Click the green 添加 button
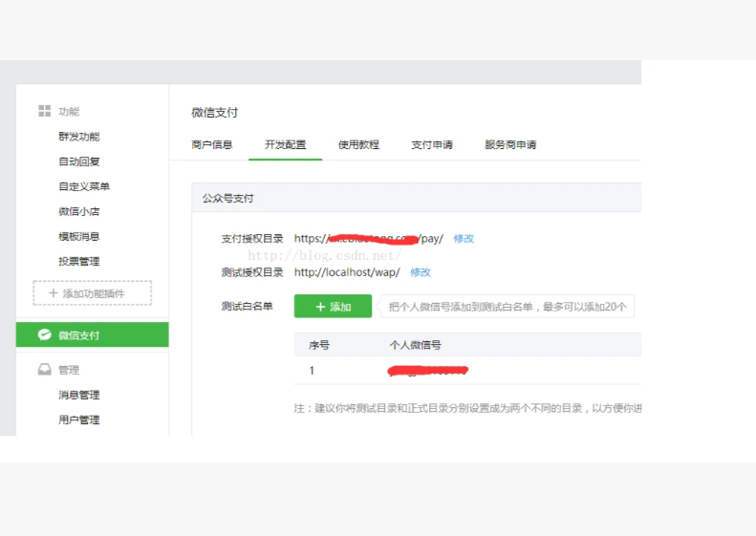The width and height of the screenshot is (756, 536). pyautogui.click(x=333, y=306)
